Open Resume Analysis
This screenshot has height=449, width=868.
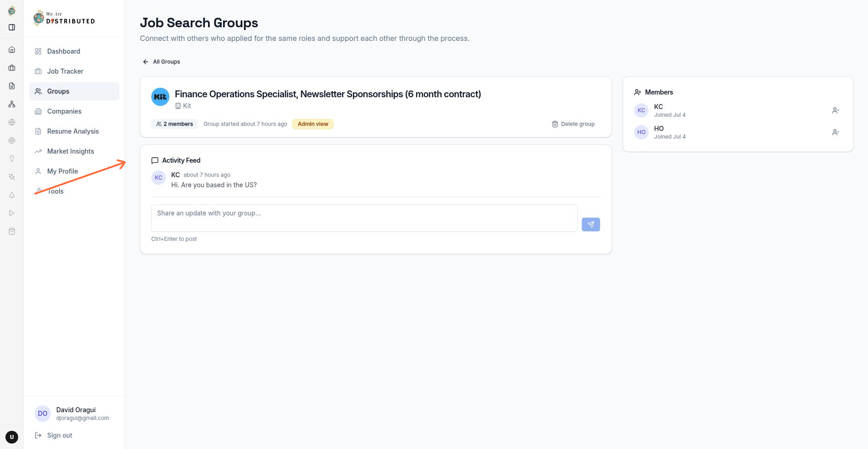(74, 131)
